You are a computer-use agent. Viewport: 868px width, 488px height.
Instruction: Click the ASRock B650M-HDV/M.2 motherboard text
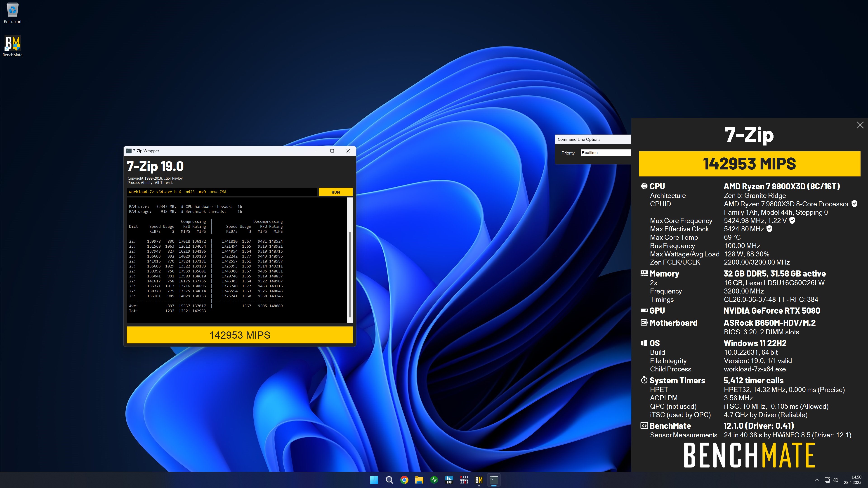click(770, 323)
